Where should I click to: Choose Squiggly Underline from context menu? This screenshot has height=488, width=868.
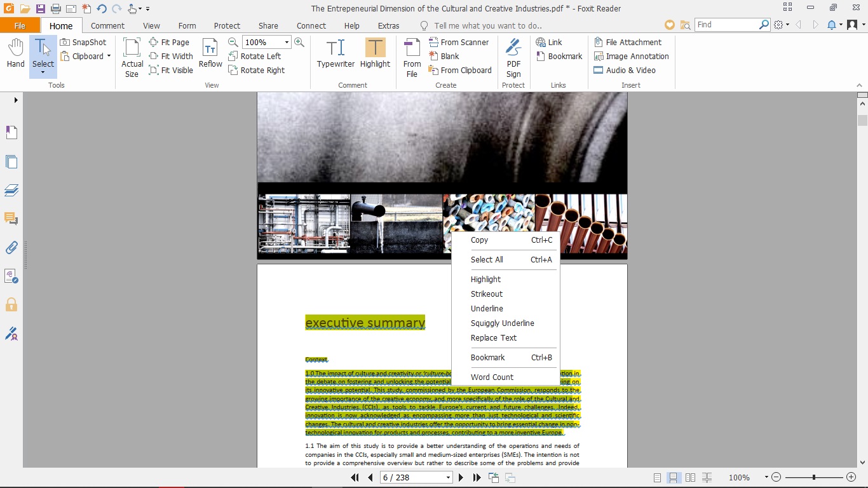(506, 323)
